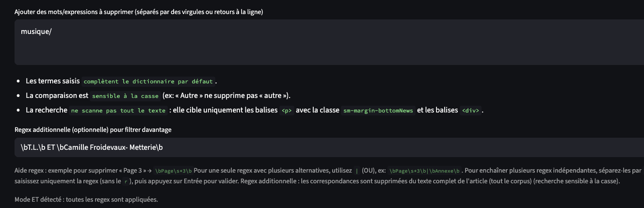644x208 pixels.
Task: Click the "<div>" tag code snippet
Action: (x=470, y=111)
